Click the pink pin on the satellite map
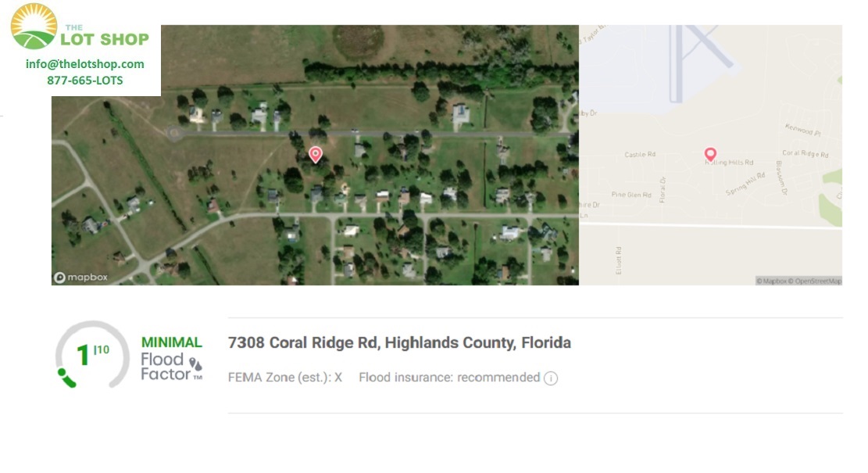This screenshot has width=868, height=473. point(316,155)
